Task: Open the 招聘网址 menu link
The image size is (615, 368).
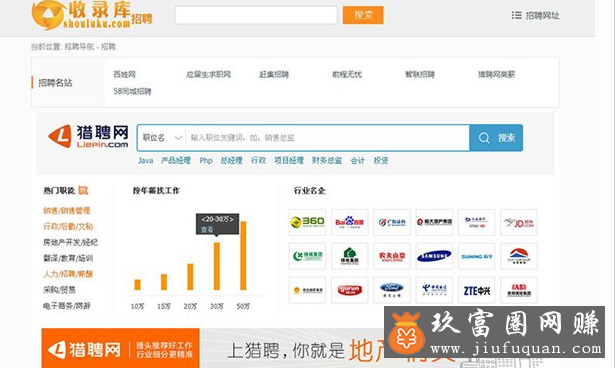Action: [x=542, y=15]
